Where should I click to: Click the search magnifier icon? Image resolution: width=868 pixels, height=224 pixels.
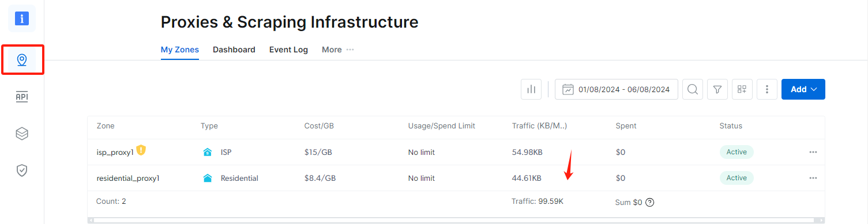point(693,89)
